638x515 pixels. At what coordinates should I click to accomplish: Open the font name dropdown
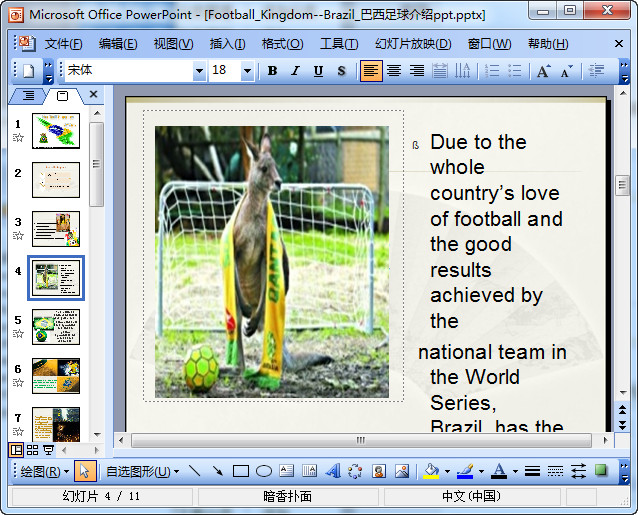pos(199,71)
